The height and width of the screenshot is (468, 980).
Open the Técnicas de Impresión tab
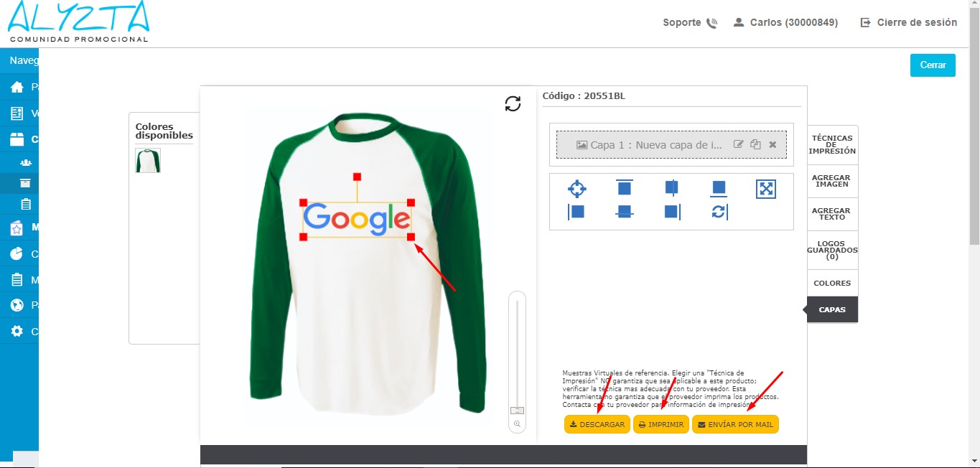[832, 145]
